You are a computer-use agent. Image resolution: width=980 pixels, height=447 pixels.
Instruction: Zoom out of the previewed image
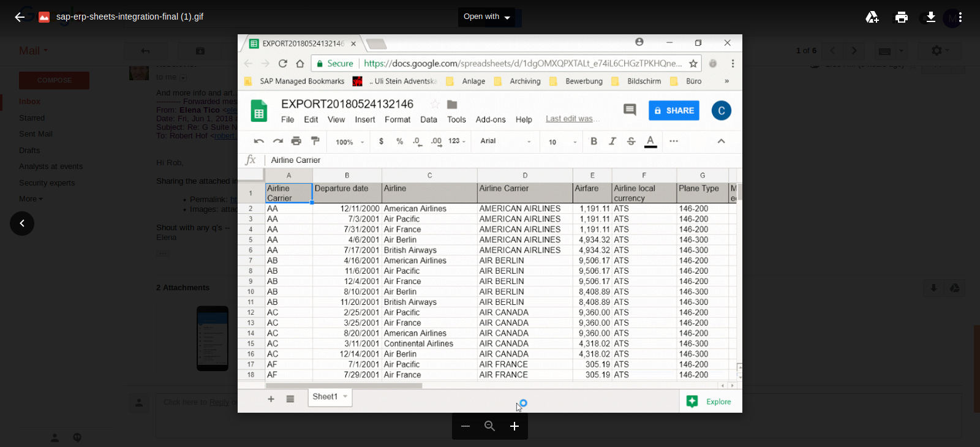(466, 426)
